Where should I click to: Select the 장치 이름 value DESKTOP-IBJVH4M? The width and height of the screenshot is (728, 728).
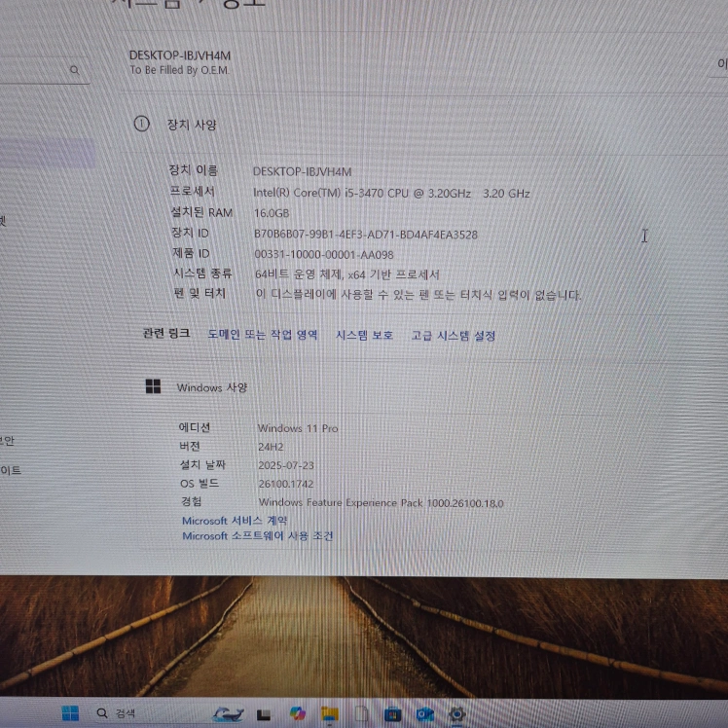[x=303, y=172]
